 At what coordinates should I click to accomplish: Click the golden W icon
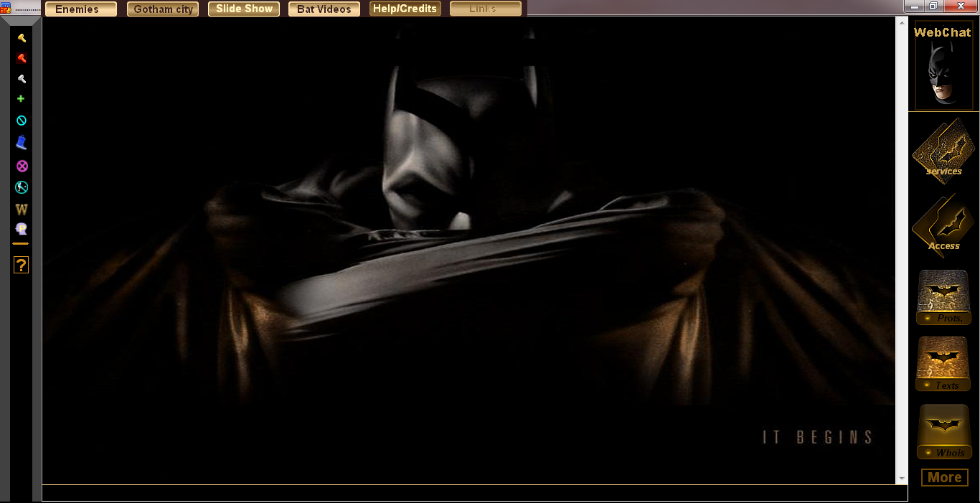point(22,210)
